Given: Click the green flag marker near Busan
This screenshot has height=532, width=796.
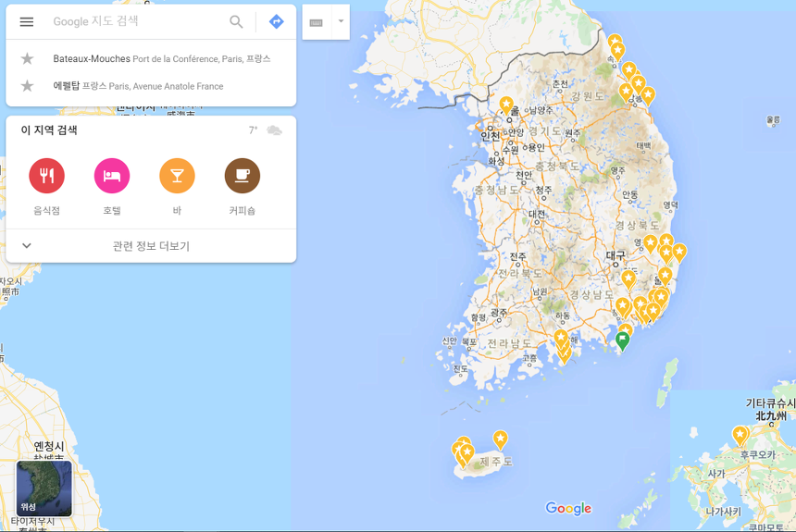Looking at the screenshot, I should pos(622,340).
